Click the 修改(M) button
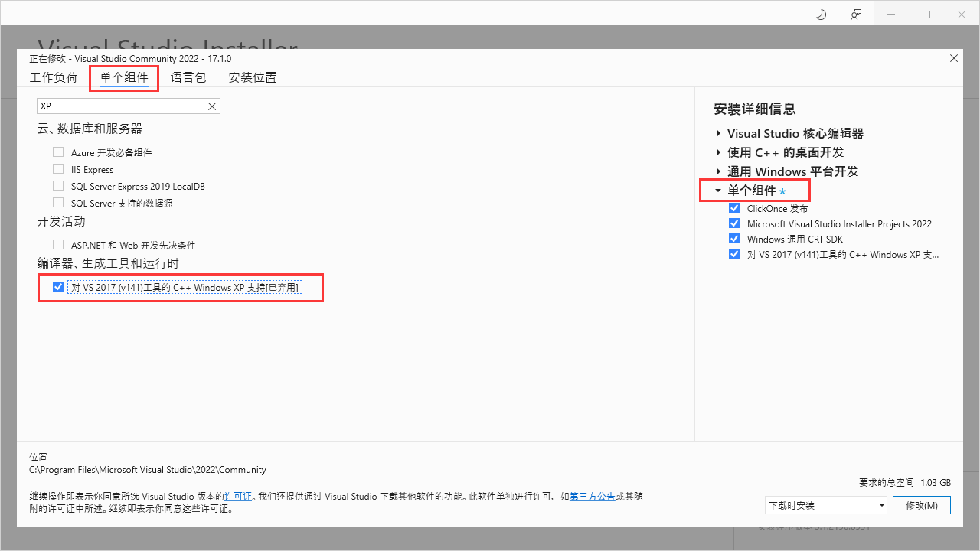980x551 pixels. [921, 505]
